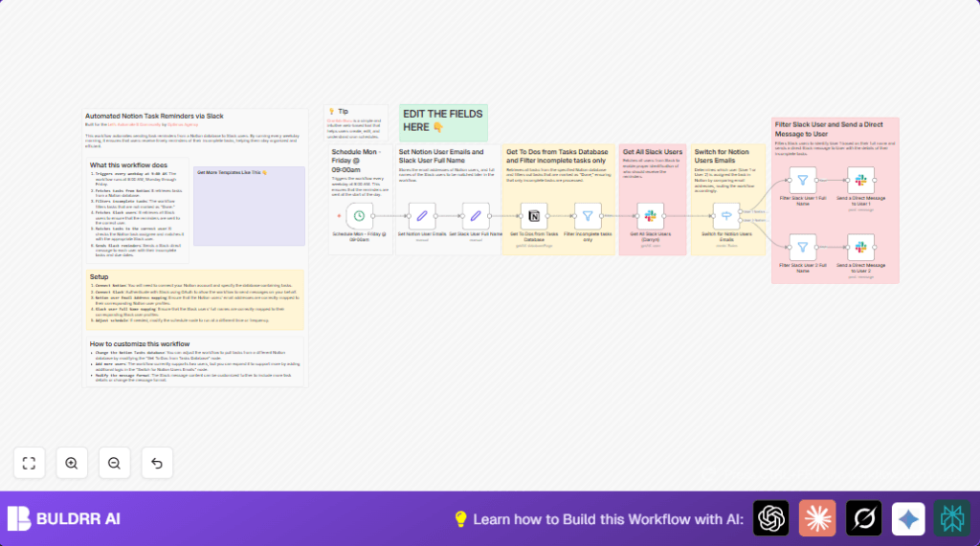Select the Set Notion User Emails node
The height and width of the screenshot is (546, 980).
coord(422,216)
